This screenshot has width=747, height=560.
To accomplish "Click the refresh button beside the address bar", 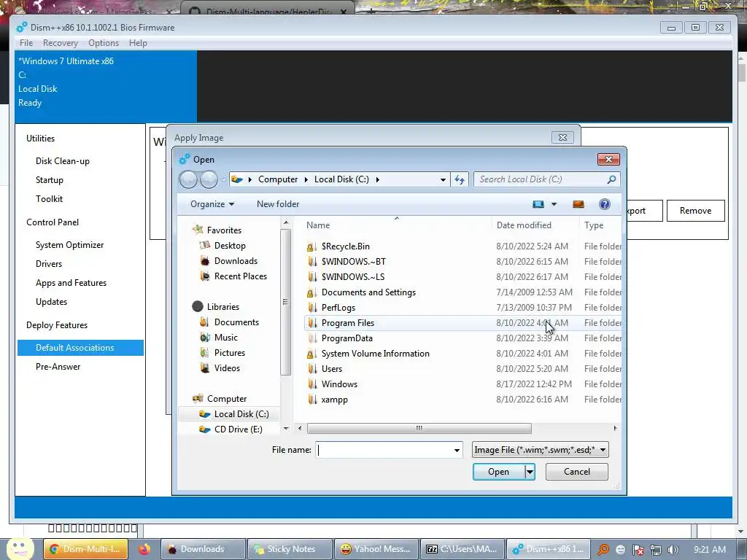I will [460, 179].
